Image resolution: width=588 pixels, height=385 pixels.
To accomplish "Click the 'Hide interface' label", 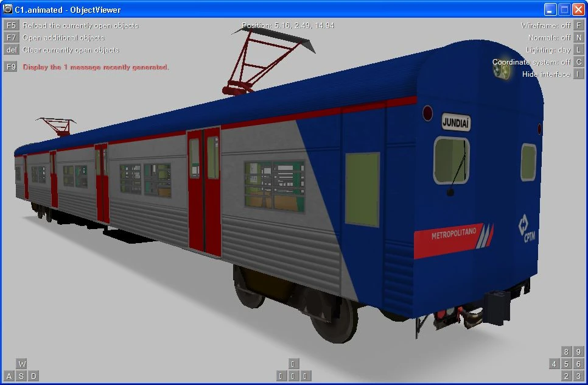I will tap(546, 74).
